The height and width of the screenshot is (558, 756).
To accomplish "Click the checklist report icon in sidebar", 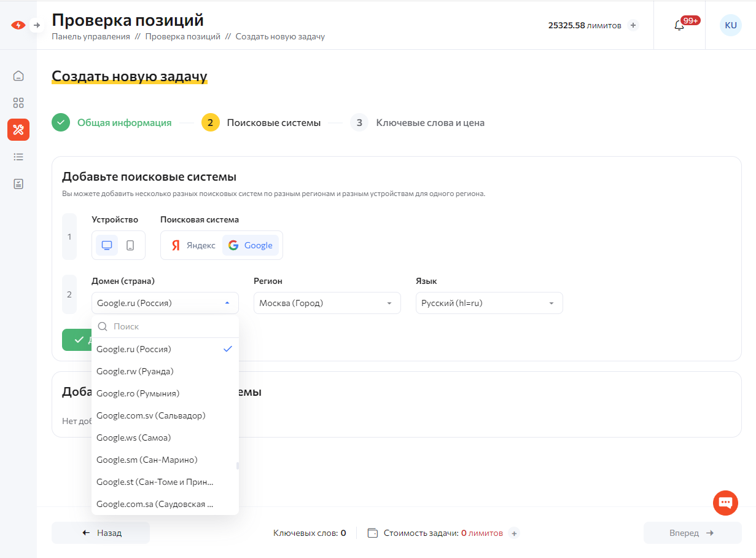I will (18, 184).
